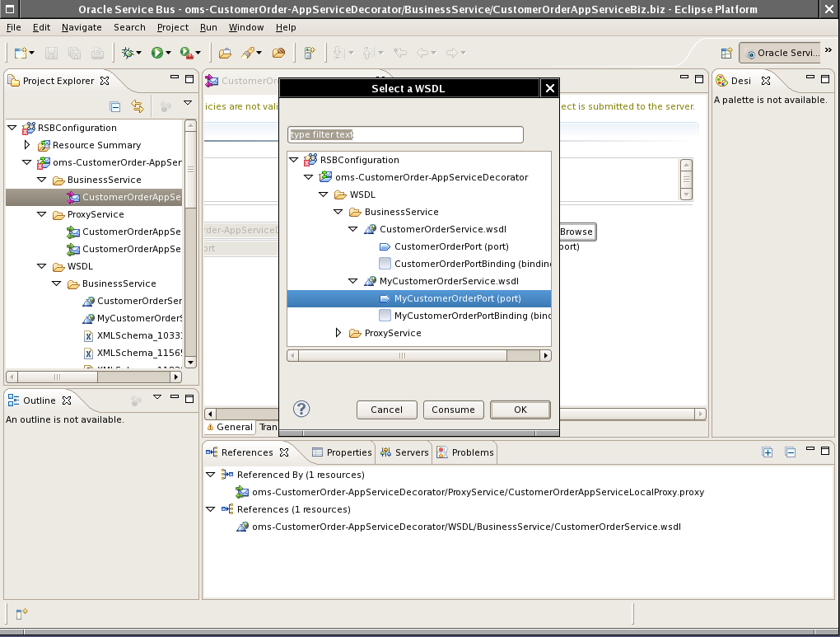
Task: Click the OK button
Action: click(520, 410)
